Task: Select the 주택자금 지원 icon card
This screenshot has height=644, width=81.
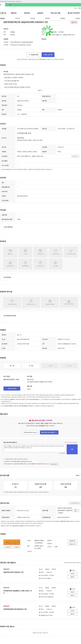Action: pyautogui.click(x=10, y=264)
